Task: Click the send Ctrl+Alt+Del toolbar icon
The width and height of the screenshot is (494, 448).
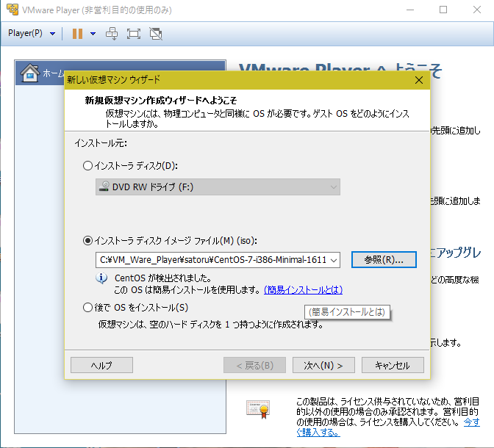Action: [112, 34]
